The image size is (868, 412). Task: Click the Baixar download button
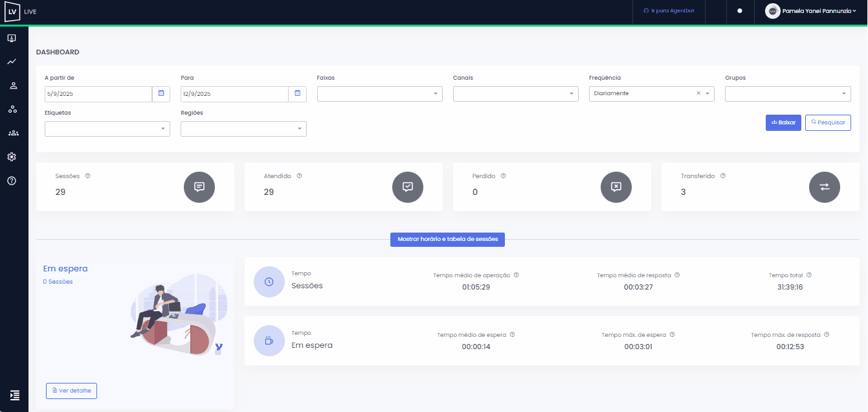(x=783, y=122)
